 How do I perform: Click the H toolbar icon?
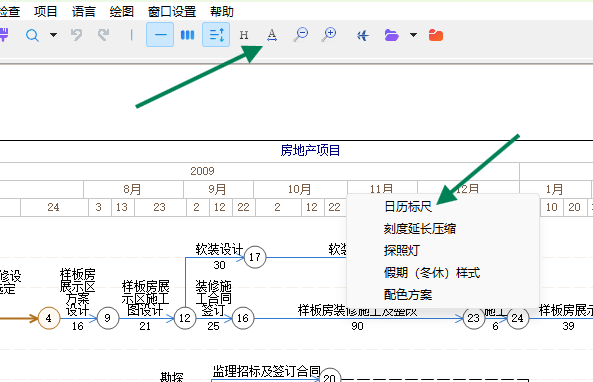pos(244,35)
